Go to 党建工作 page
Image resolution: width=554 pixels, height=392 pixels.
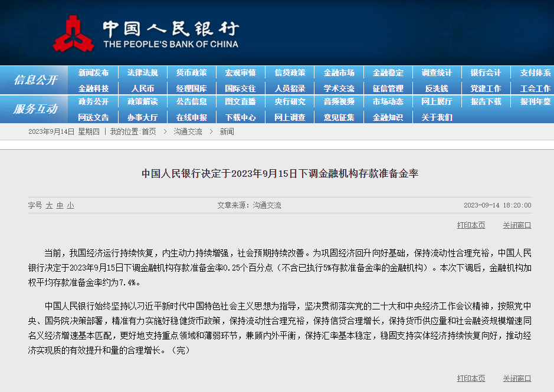click(x=486, y=88)
